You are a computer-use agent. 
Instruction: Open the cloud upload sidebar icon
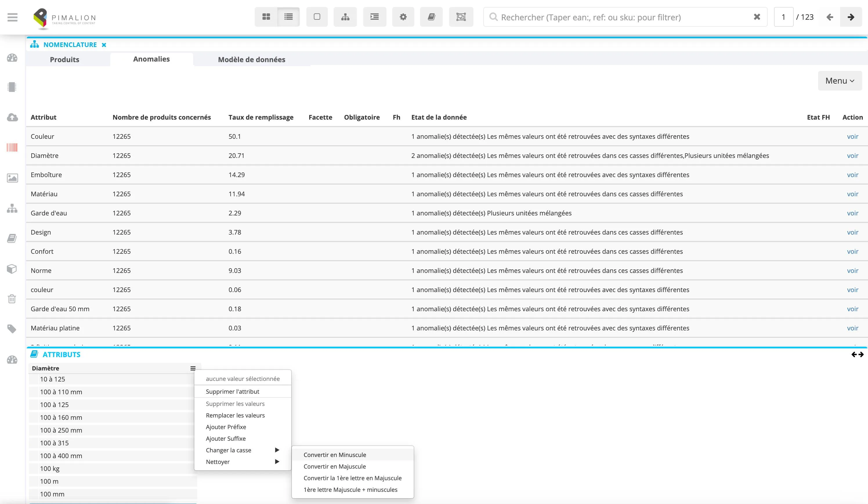[12, 117]
